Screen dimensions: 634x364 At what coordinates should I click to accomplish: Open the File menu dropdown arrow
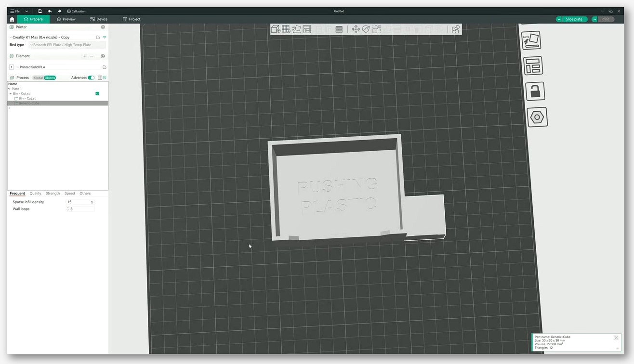[26, 11]
